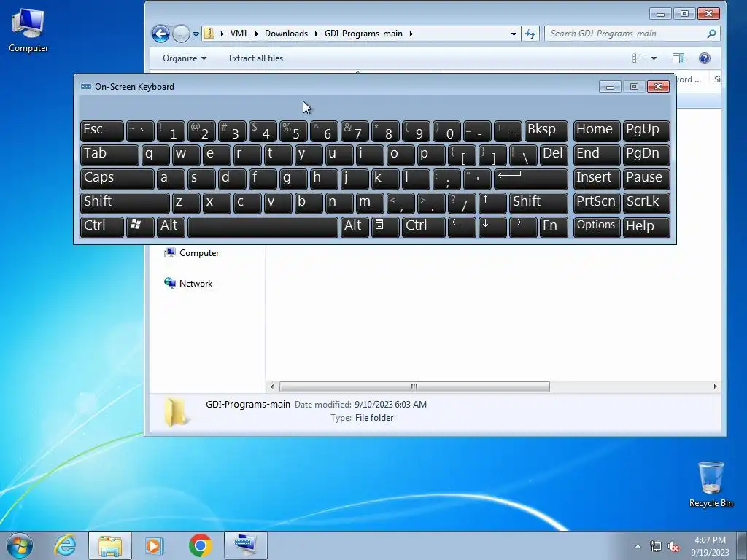The image size is (747, 560).
Task: Open Explorer help question mark
Action: click(x=705, y=58)
